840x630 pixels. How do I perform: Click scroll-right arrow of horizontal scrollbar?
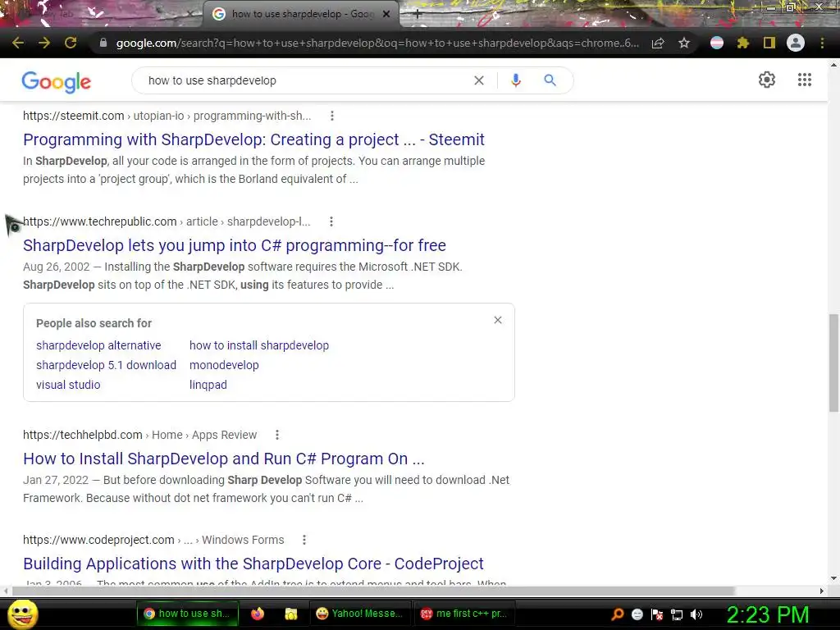[822, 591]
